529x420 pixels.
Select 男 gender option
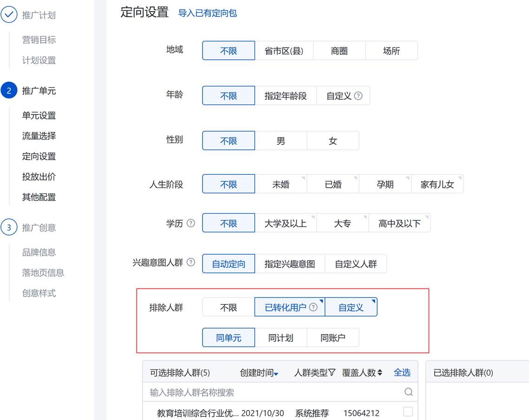pyautogui.click(x=281, y=141)
